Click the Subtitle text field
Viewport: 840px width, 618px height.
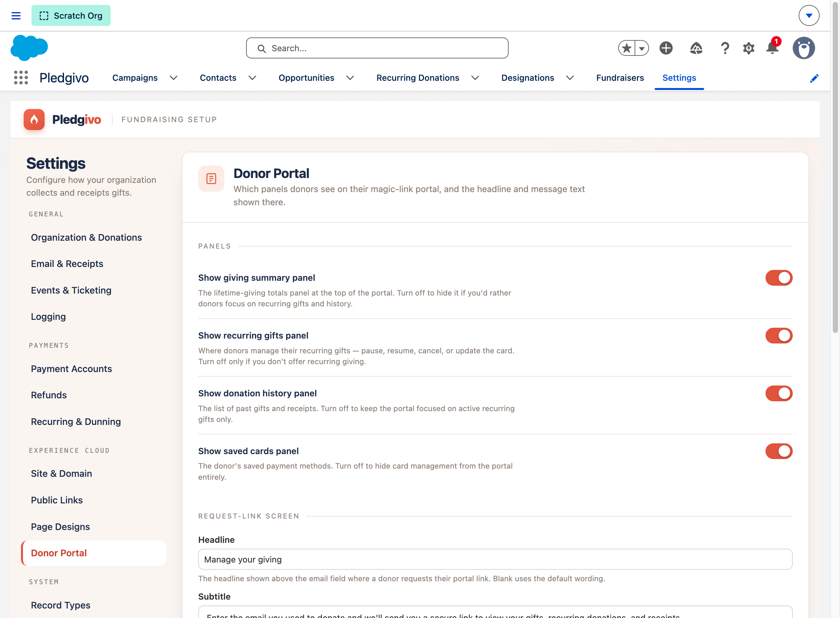[x=495, y=612]
